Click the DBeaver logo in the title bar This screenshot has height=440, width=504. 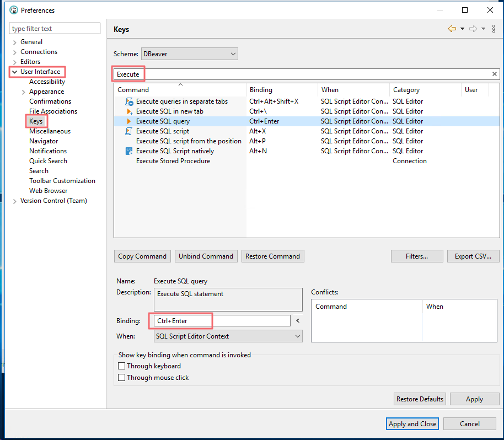[x=13, y=9]
